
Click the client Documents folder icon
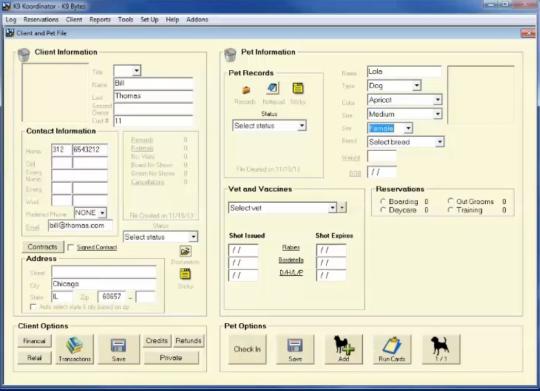point(185,251)
